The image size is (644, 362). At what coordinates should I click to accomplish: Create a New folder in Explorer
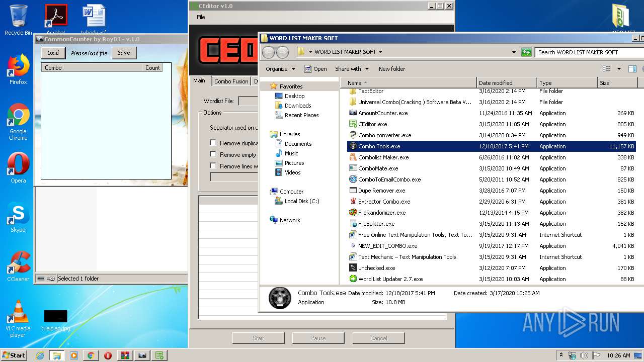click(392, 69)
